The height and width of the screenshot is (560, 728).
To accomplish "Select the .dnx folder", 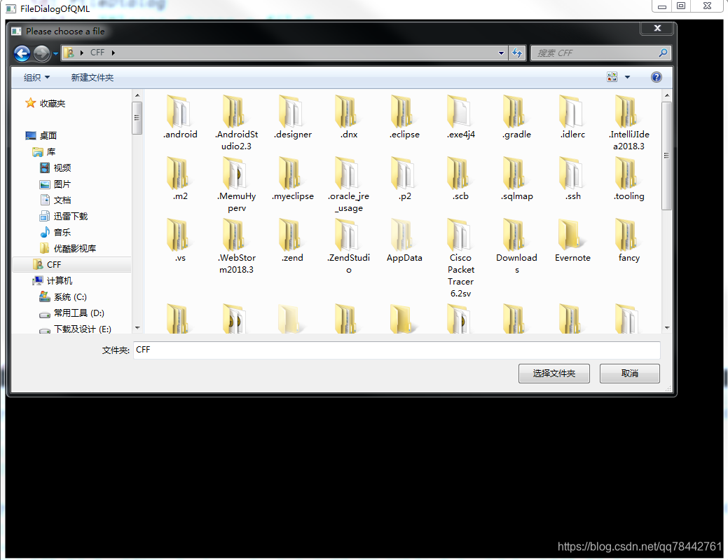I will click(349, 118).
